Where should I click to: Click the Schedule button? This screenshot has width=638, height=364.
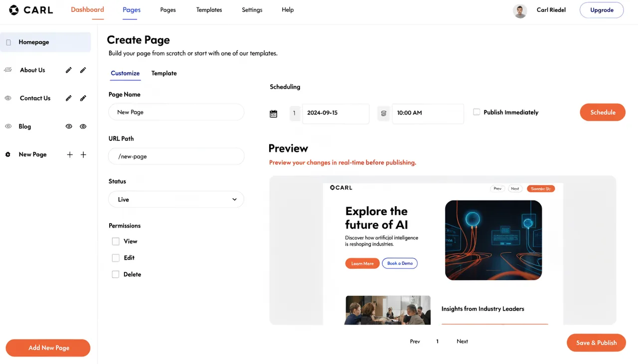(x=603, y=112)
